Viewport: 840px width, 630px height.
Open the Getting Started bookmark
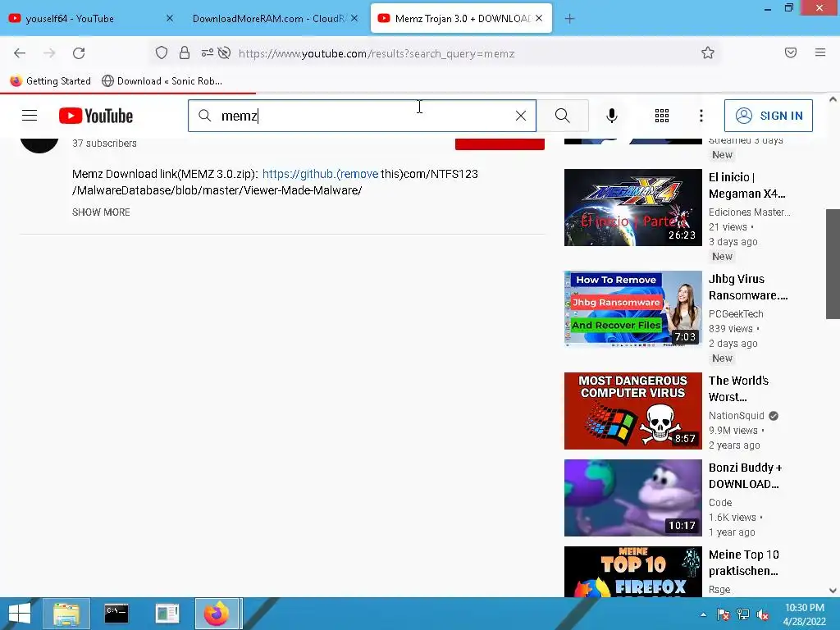51,81
